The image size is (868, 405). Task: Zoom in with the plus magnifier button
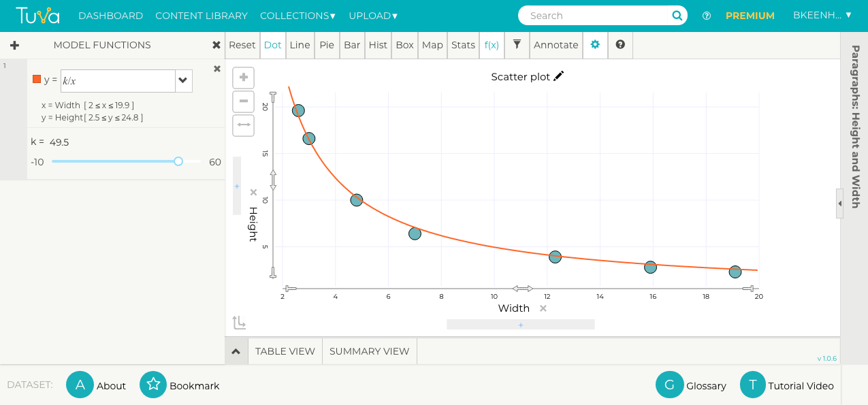tap(243, 78)
